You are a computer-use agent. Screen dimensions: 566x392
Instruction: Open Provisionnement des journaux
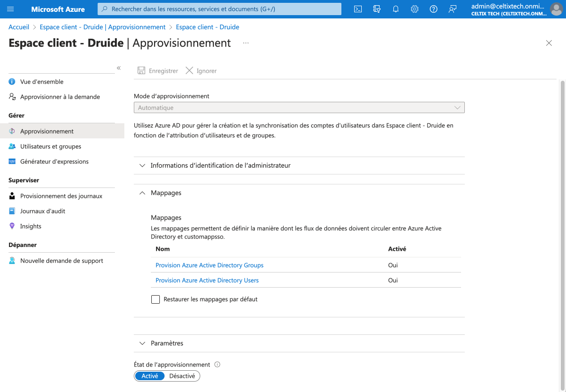tap(62, 196)
